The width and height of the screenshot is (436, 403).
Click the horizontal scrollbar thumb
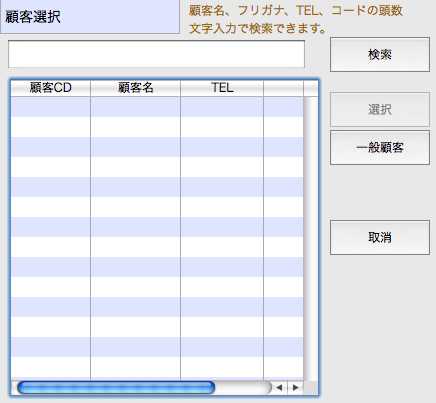[116, 388]
